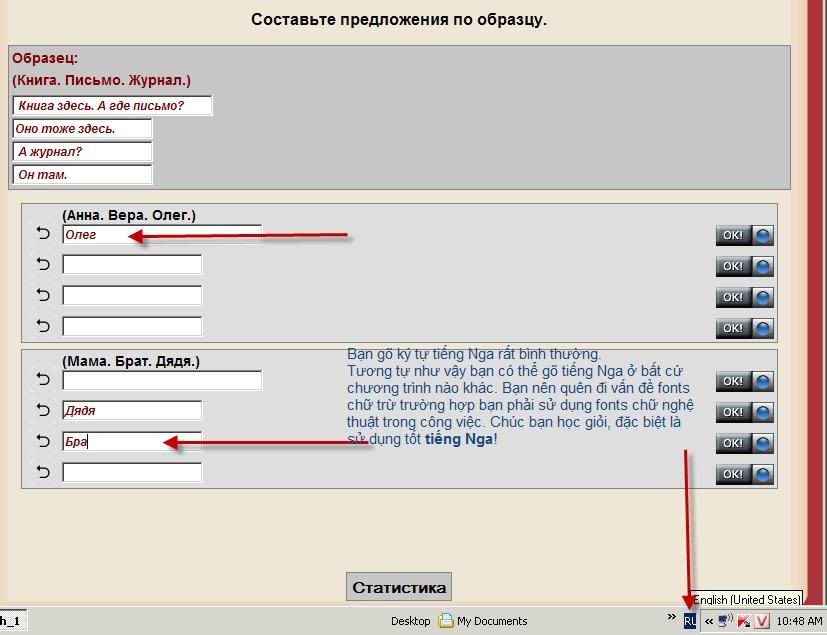Click the reset arrow beside the Дядя field
Image resolution: width=827 pixels, height=635 pixels.
(x=42, y=410)
